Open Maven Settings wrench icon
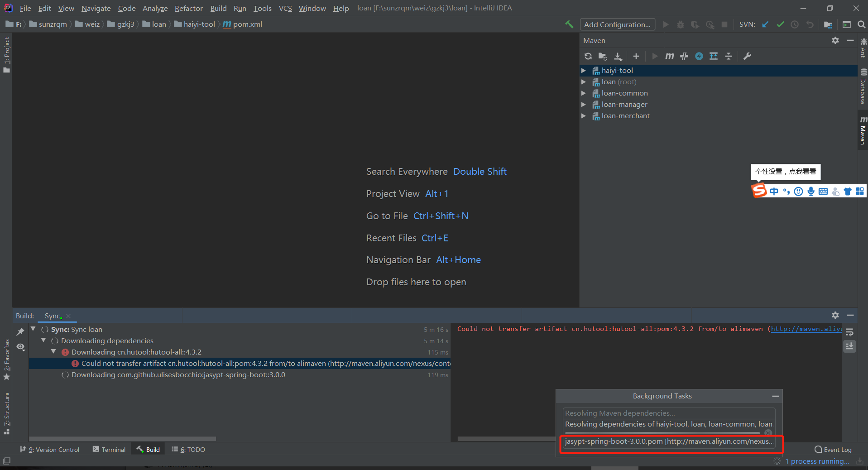This screenshot has width=868, height=470. [x=747, y=56]
